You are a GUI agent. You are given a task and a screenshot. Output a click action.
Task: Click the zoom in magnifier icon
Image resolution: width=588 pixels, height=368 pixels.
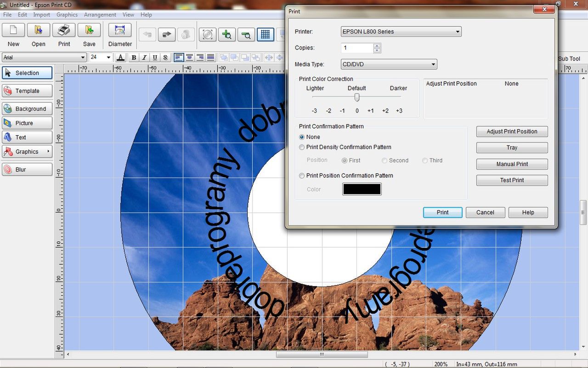226,34
